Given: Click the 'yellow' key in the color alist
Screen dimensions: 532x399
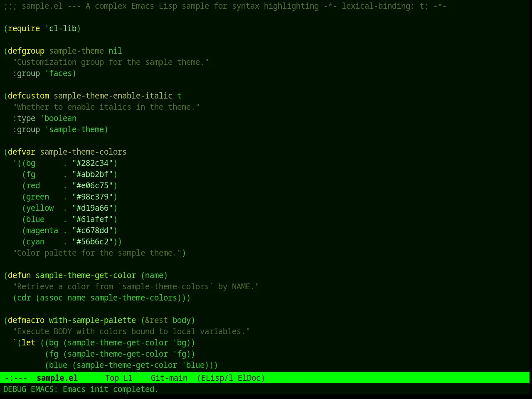Looking at the screenshot, I should tap(40, 208).
